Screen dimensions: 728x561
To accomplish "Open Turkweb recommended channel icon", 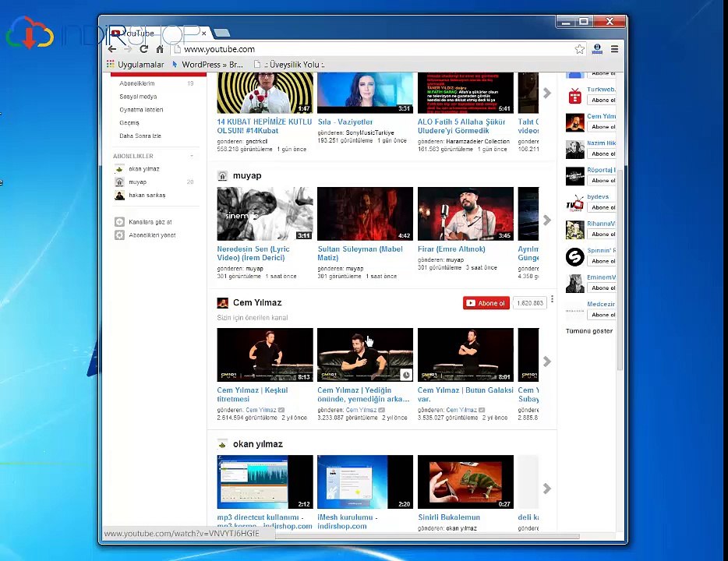I will click(574, 96).
